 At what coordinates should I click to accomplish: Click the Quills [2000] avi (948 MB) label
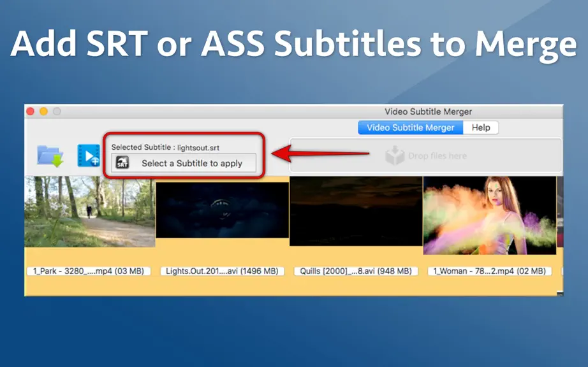pos(356,271)
